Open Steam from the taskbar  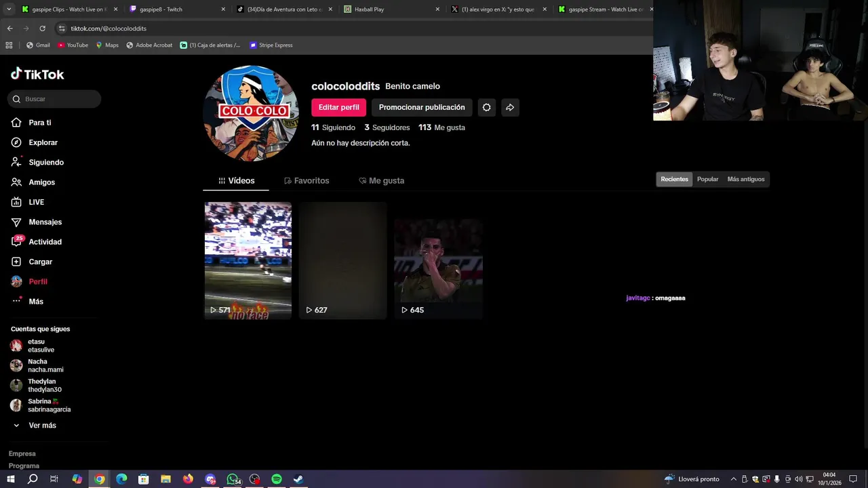[298, 479]
